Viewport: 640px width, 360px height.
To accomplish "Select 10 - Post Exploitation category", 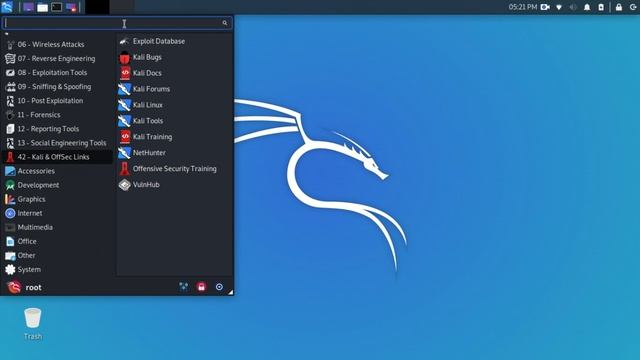I will [x=57, y=101].
